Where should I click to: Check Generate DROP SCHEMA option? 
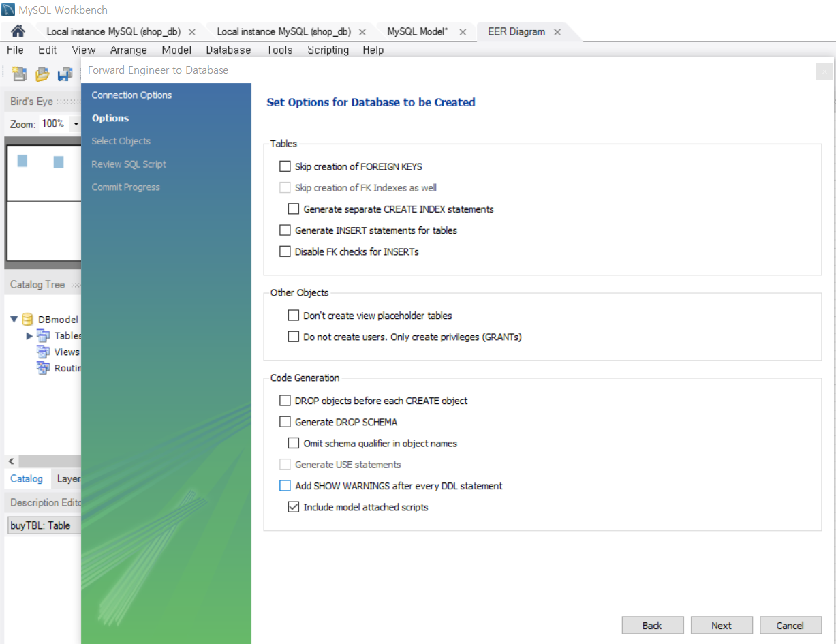pos(285,422)
